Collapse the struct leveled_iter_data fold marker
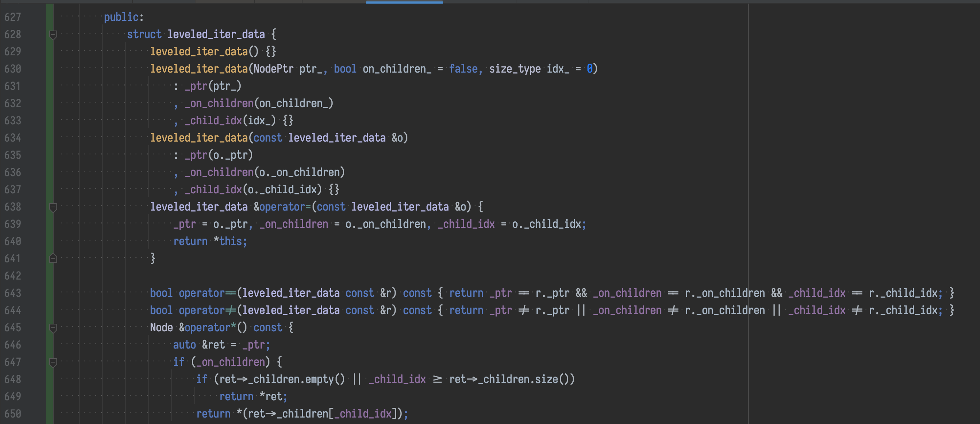980x424 pixels. click(53, 34)
